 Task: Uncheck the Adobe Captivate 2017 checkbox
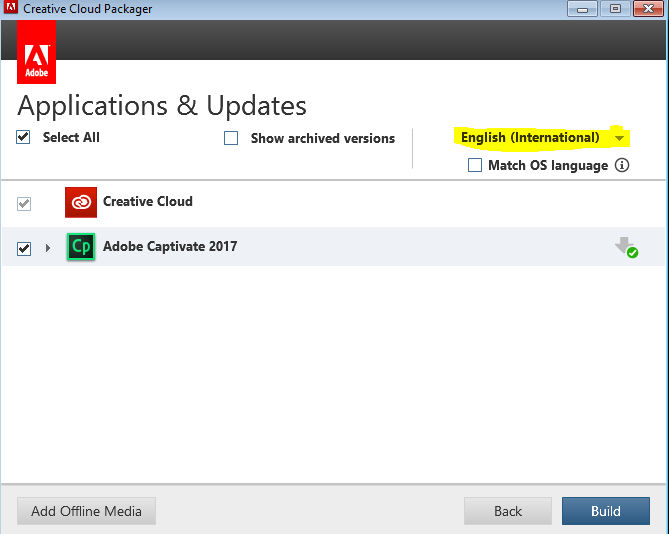24,248
